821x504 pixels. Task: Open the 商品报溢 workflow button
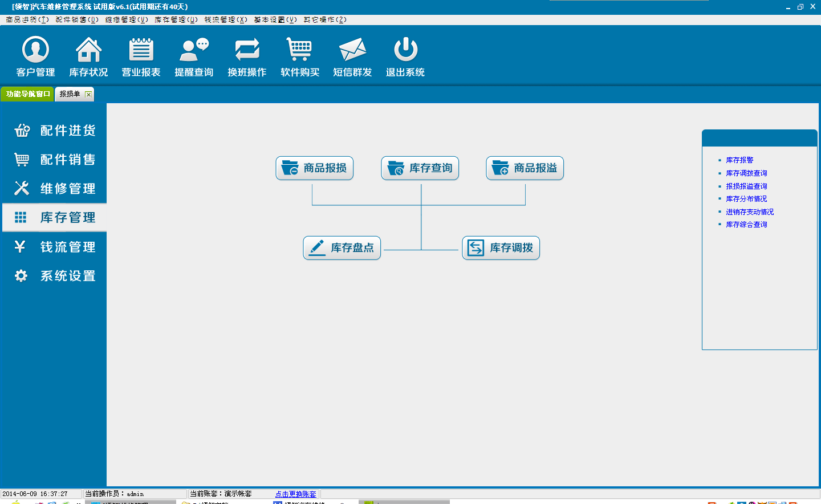(x=525, y=168)
